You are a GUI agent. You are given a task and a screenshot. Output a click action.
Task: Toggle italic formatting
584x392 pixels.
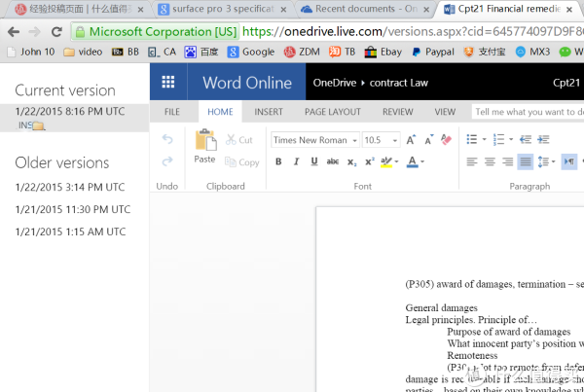(x=296, y=161)
